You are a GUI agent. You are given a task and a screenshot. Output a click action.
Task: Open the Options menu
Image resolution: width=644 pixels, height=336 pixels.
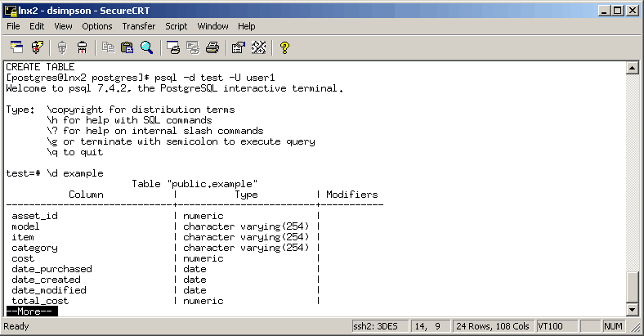click(x=96, y=26)
